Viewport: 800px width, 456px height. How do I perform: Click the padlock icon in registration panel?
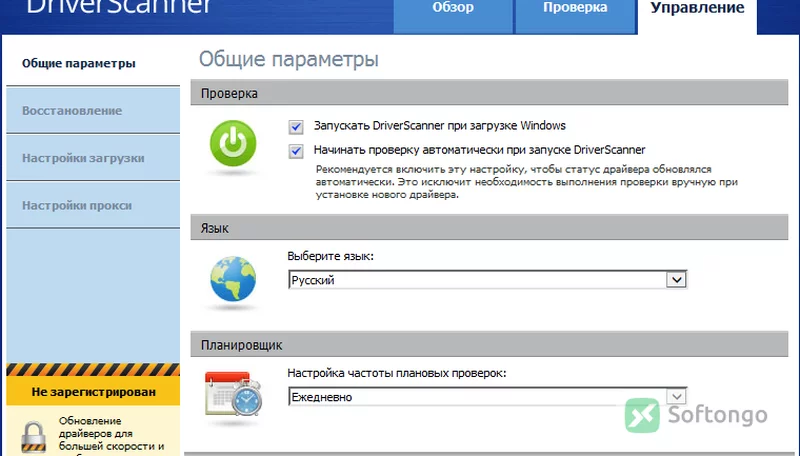pyautogui.click(x=34, y=437)
